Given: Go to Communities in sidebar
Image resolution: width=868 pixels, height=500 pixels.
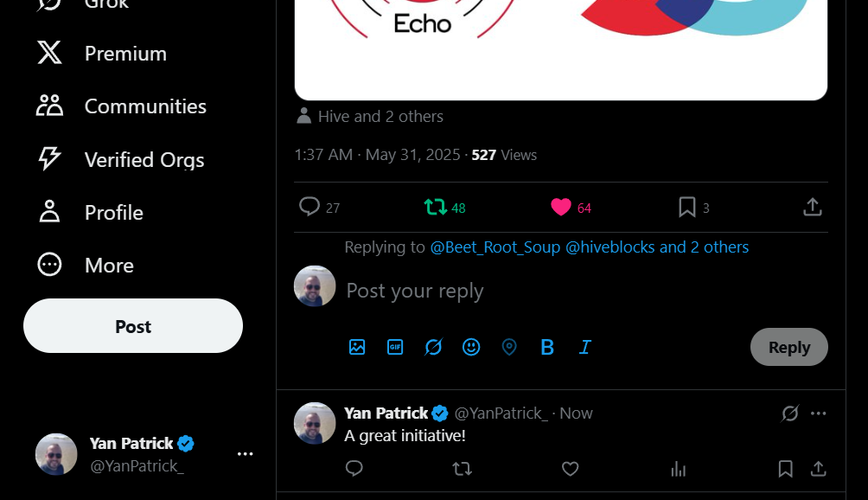Looking at the screenshot, I should (122, 106).
